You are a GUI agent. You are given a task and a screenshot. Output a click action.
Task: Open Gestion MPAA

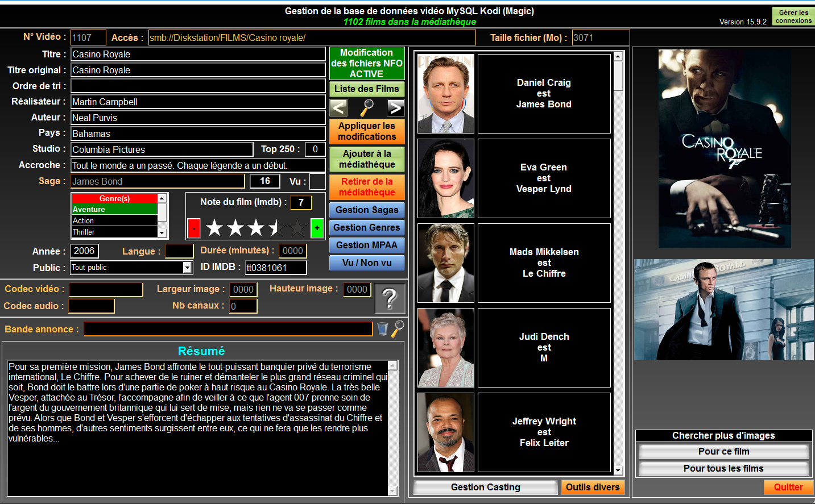pos(367,245)
